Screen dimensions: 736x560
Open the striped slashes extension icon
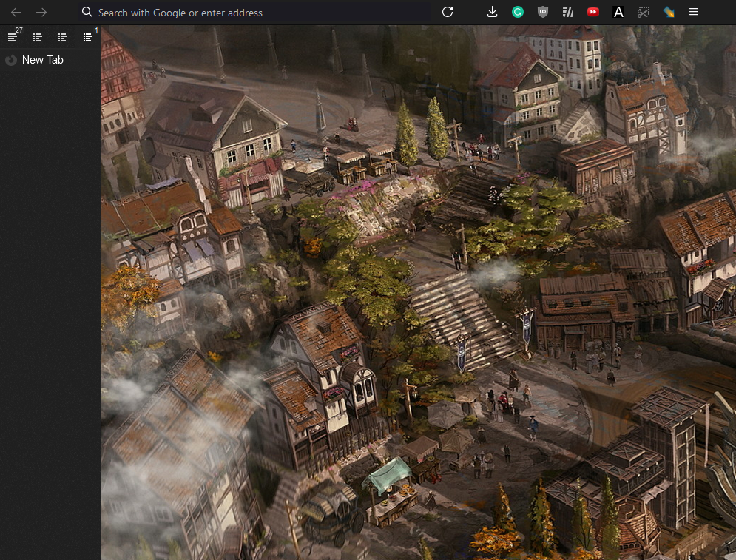pyautogui.click(x=568, y=12)
